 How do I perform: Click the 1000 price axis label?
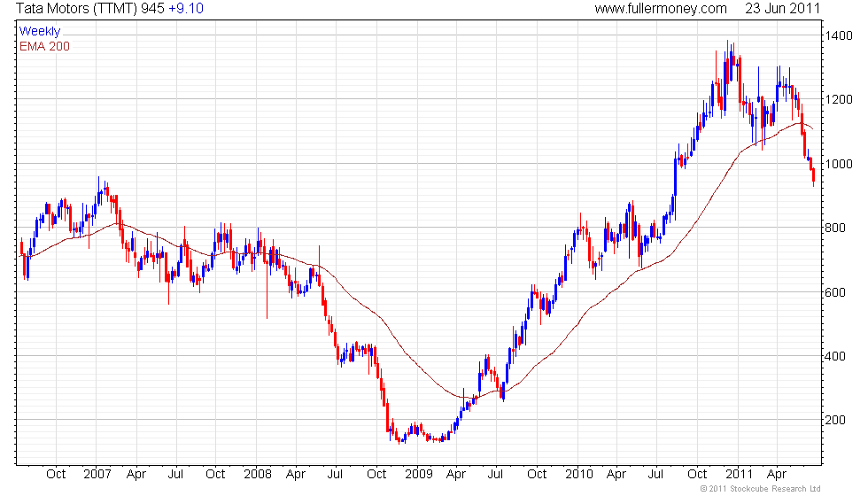point(839,165)
